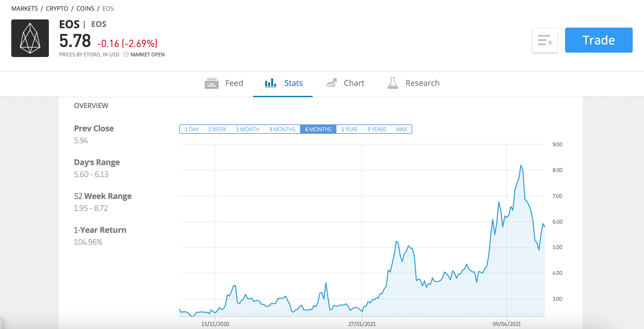Open the CRYPTO breadcrumb link
This screenshot has height=329, width=644.
[x=57, y=8]
